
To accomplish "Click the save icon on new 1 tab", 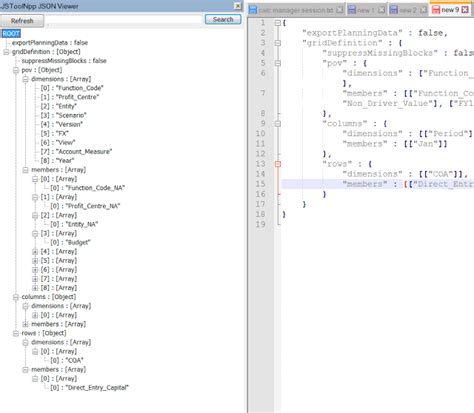I will pos(352,10).
